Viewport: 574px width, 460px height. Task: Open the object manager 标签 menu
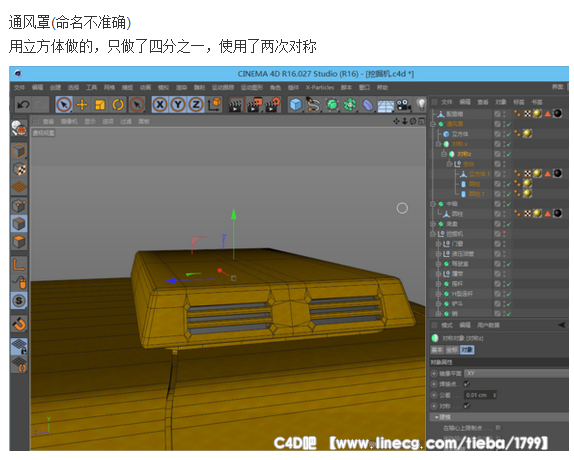pos(519,102)
